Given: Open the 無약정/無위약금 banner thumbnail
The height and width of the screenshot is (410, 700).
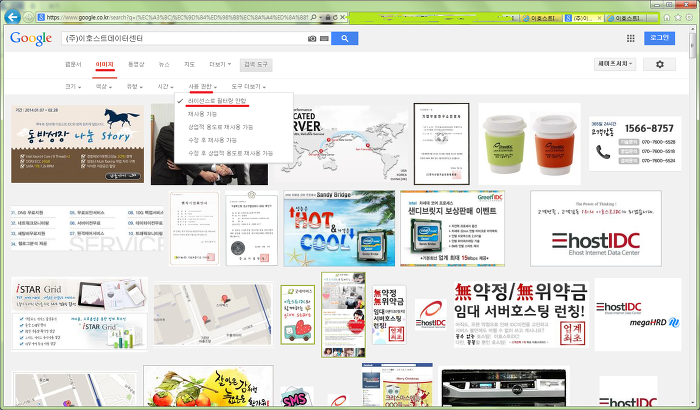Looking at the screenshot, I should click(521, 314).
